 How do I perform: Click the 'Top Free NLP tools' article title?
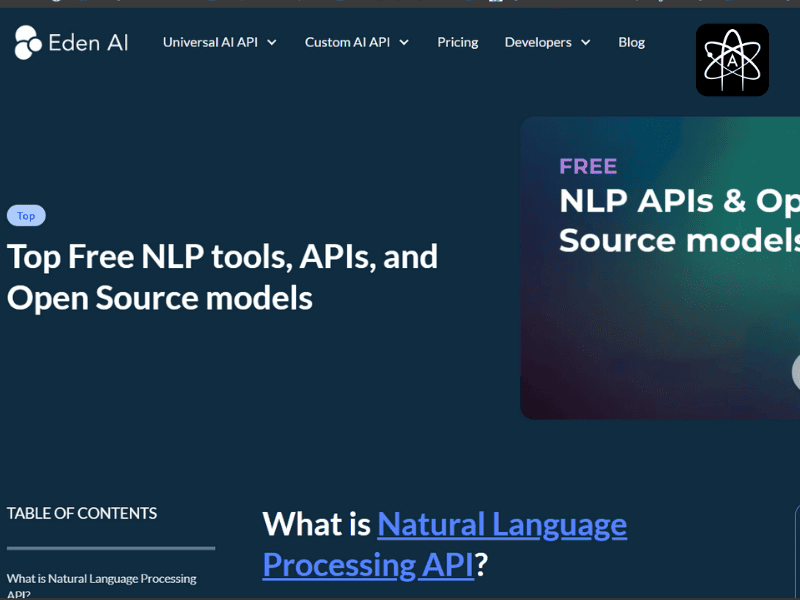[x=222, y=277]
